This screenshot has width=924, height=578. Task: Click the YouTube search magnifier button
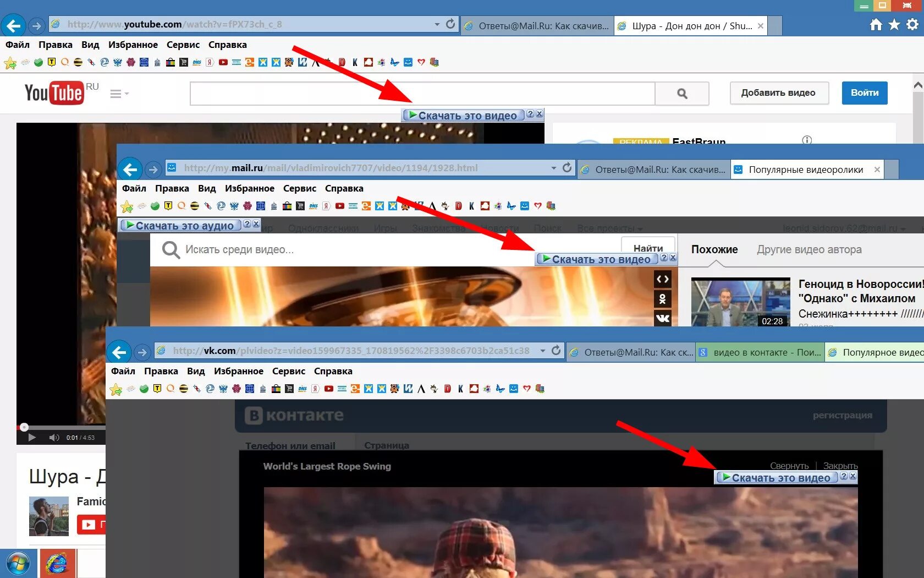coord(682,94)
